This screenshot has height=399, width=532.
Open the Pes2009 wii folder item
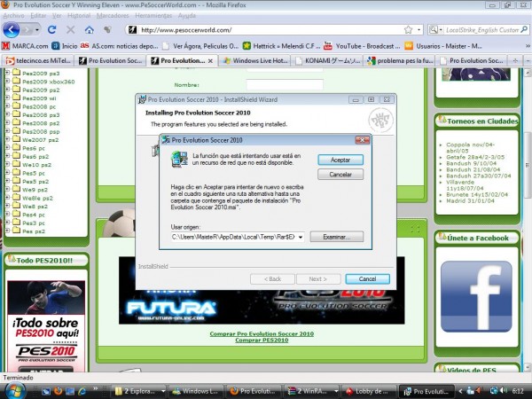click(x=39, y=98)
